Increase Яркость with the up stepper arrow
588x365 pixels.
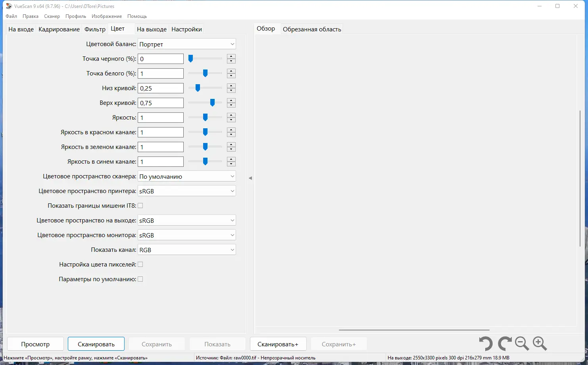(231, 115)
